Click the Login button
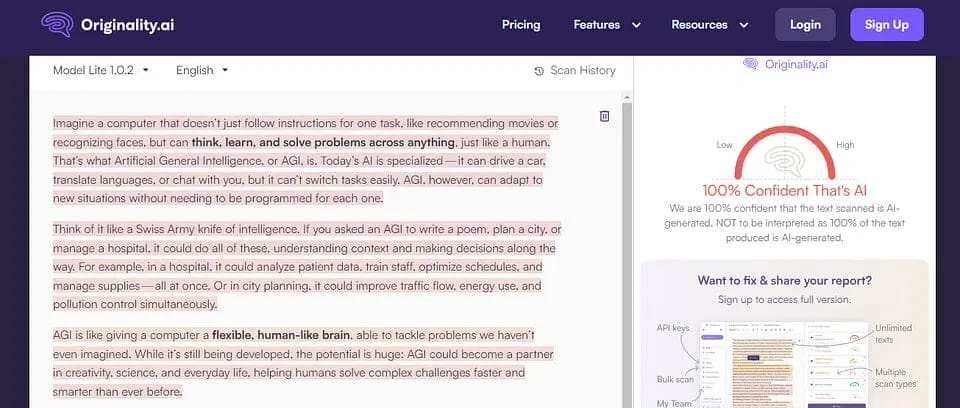Screen dimensions: 960x408 [x=805, y=25]
